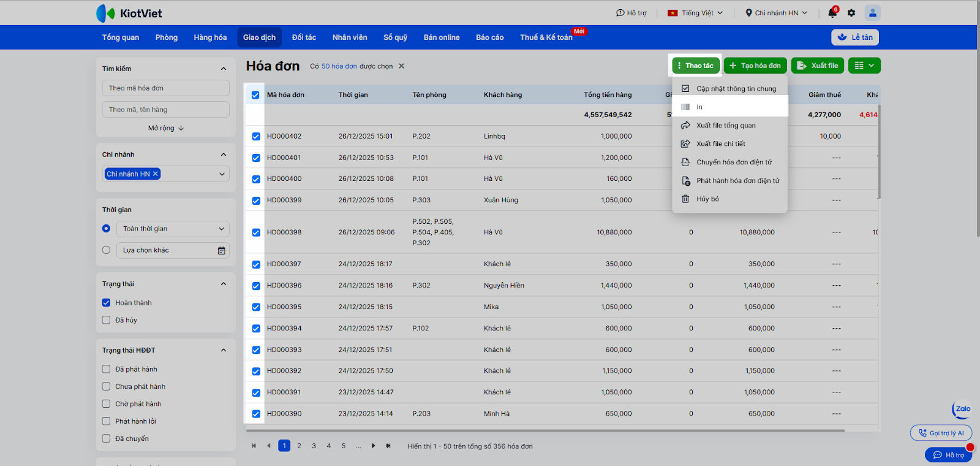Open settings gear icon
Viewport: 980px width, 466px height.
[x=851, y=13]
